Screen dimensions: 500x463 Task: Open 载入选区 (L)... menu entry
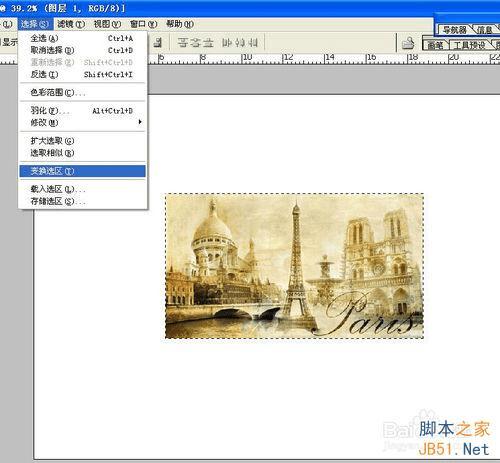point(82,189)
